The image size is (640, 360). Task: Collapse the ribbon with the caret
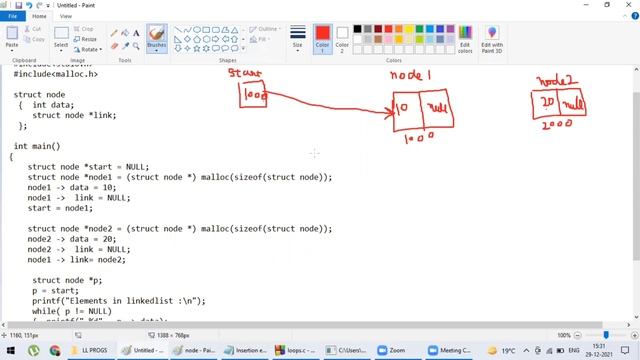coord(625,16)
